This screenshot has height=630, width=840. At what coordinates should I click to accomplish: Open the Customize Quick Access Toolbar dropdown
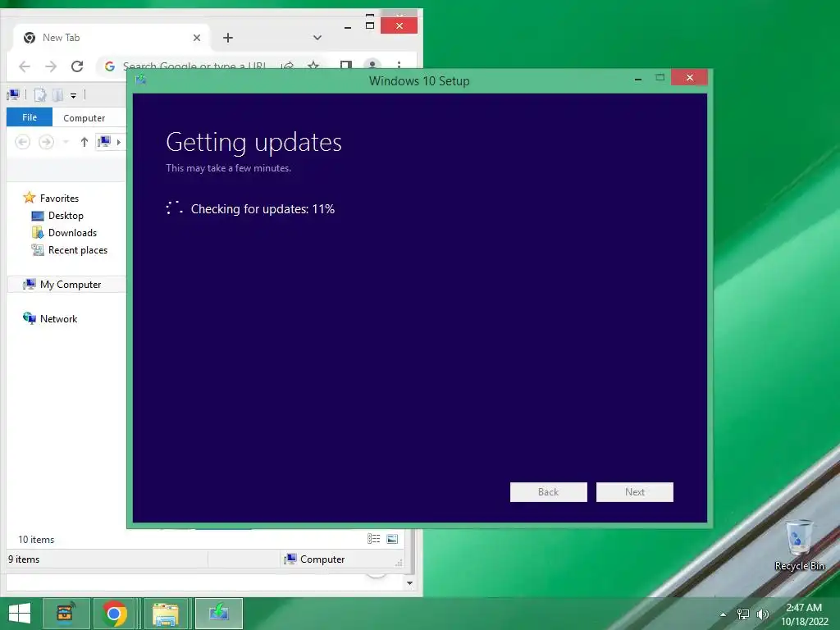coord(73,96)
